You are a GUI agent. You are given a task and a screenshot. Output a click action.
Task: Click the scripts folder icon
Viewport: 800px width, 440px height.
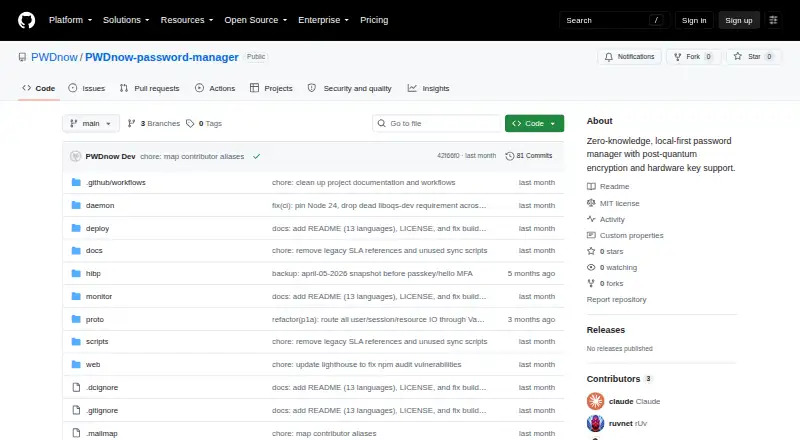pyautogui.click(x=76, y=341)
